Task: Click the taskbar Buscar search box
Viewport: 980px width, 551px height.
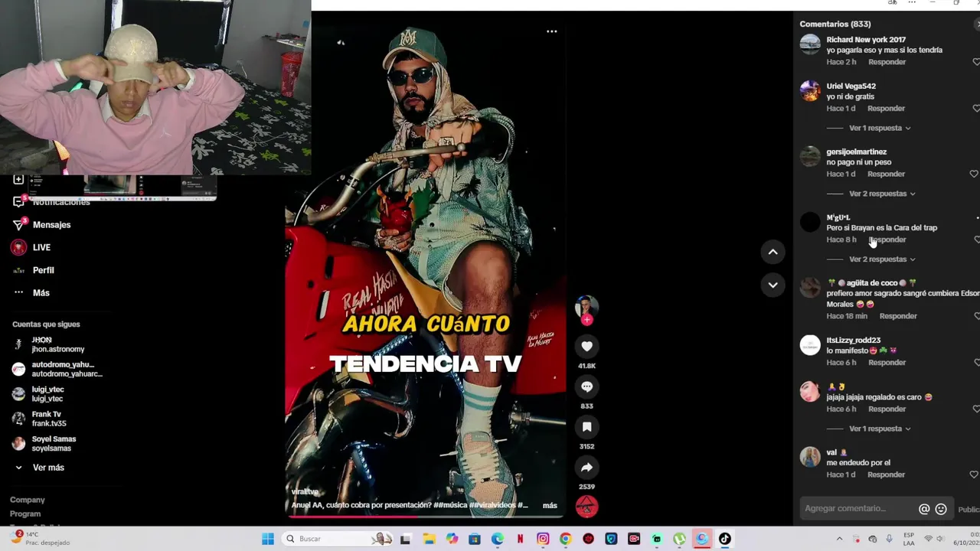Action: [x=337, y=539]
